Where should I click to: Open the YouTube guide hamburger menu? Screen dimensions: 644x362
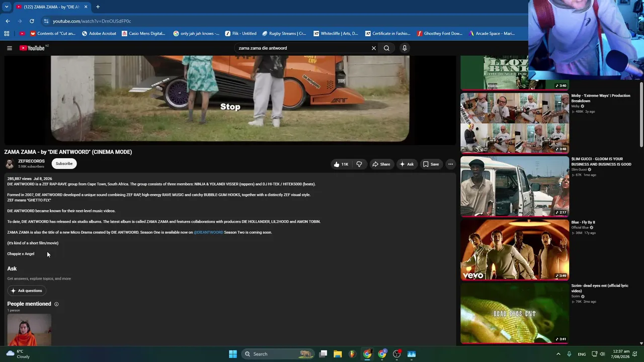(x=10, y=48)
